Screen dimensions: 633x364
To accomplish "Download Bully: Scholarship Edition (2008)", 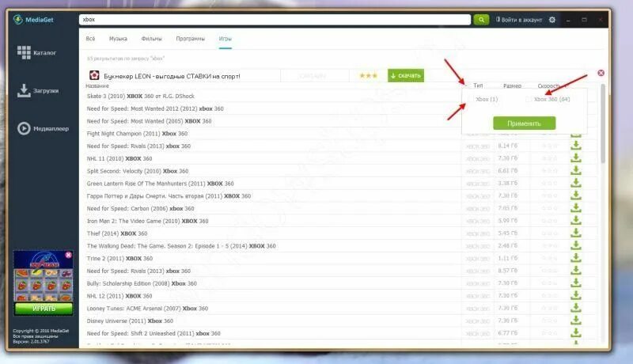I will tap(576, 282).
